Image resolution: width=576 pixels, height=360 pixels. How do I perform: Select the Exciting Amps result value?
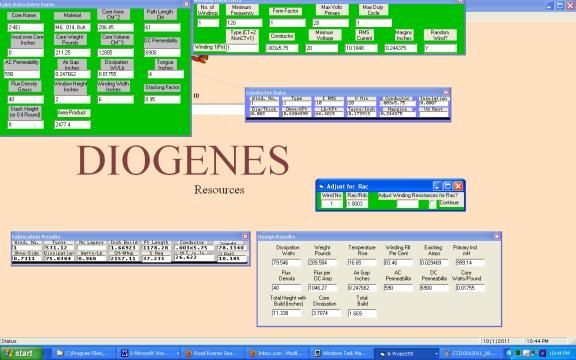(434, 263)
